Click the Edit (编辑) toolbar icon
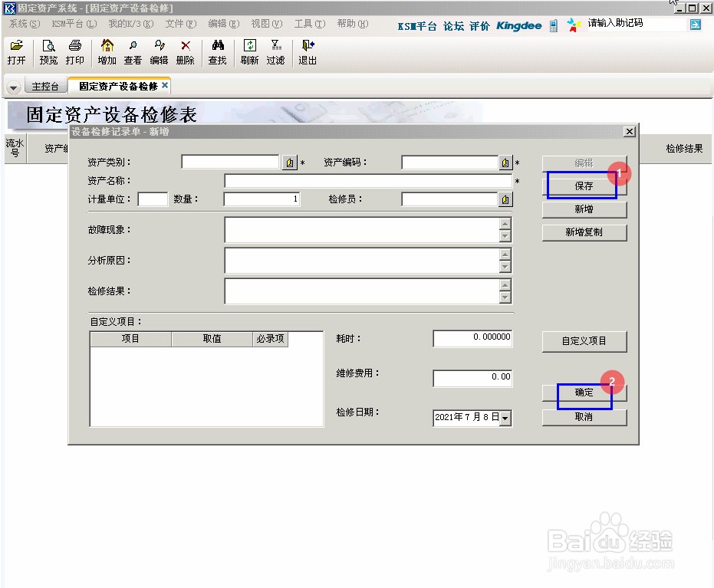 [159, 52]
